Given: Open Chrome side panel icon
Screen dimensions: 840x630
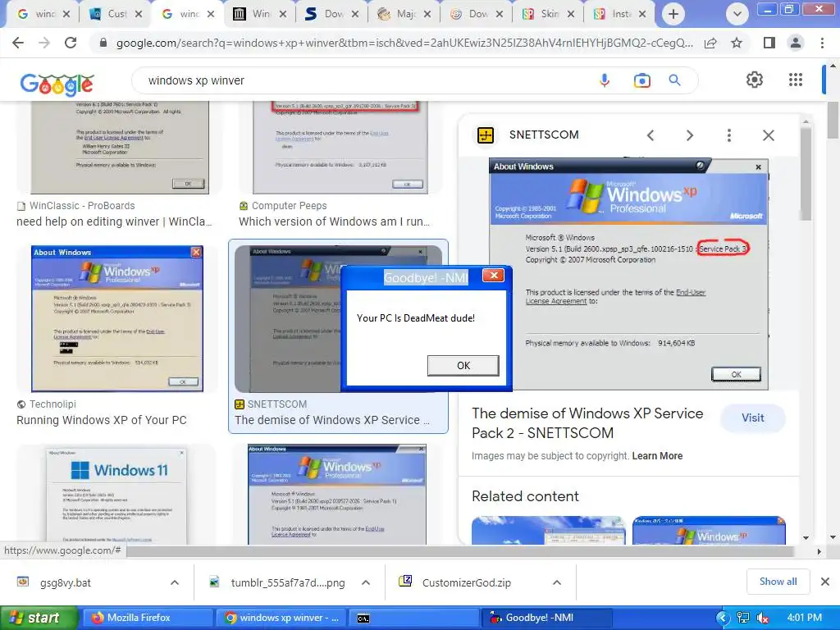Looking at the screenshot, I should [769, 43].
